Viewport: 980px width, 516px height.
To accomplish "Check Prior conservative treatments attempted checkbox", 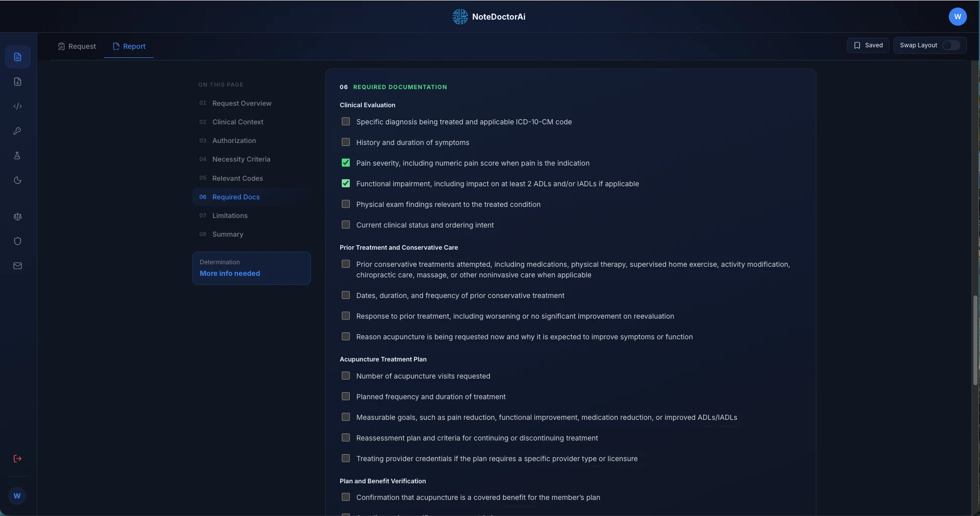I will pyautogui.click(x=346, y=264).
